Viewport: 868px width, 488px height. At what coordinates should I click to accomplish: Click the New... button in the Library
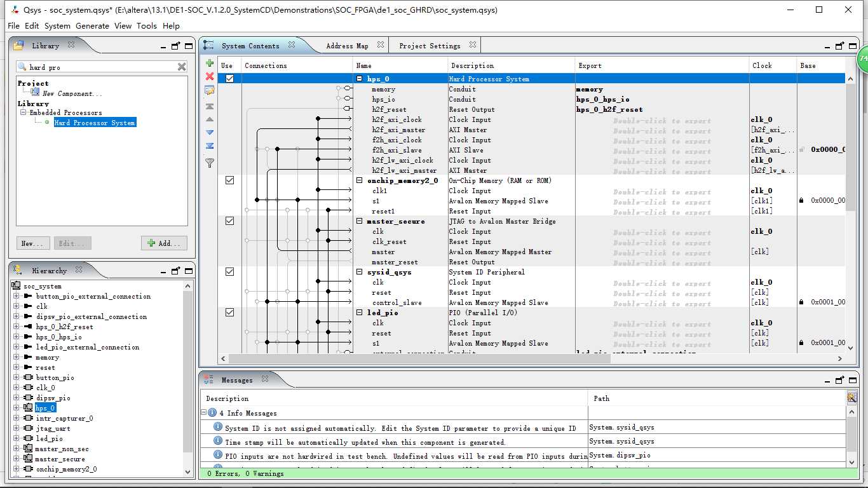click(32, 243)
